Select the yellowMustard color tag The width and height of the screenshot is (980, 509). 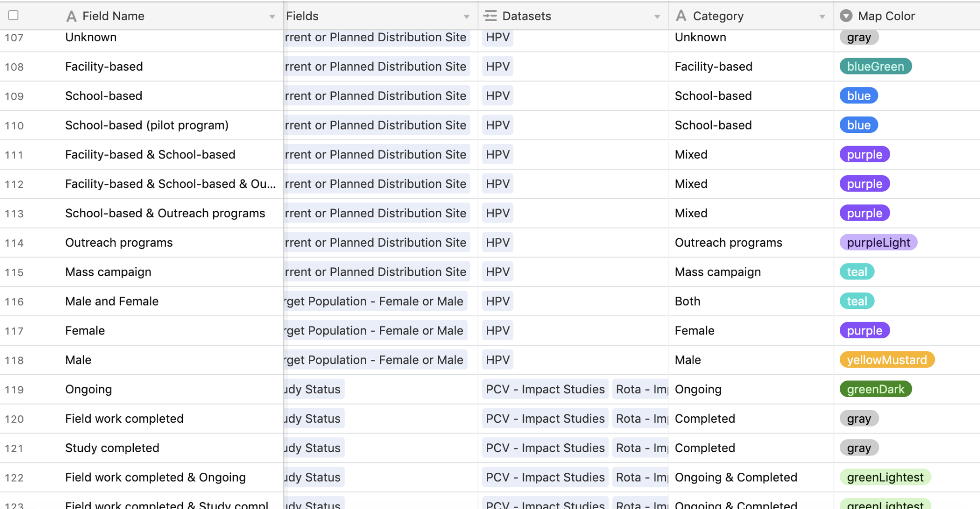click(887, 360)
